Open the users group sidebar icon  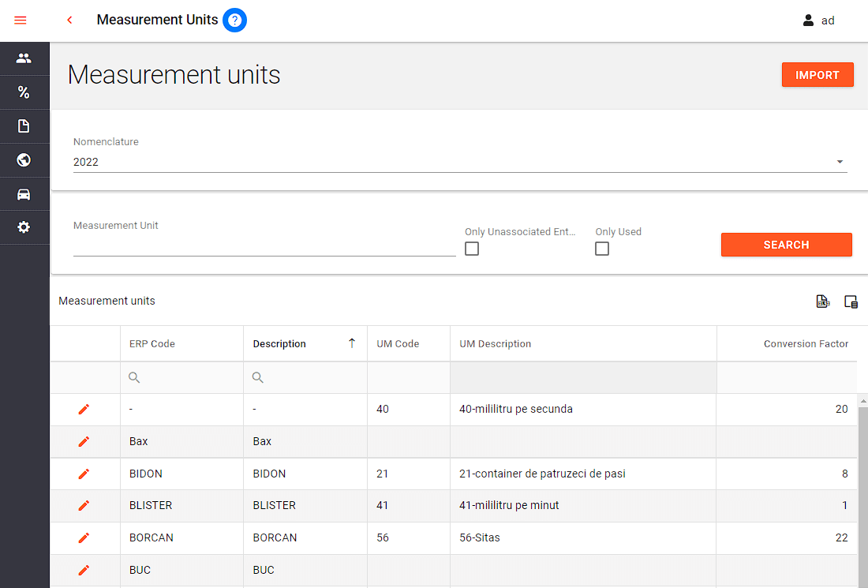tap(24, 58)
